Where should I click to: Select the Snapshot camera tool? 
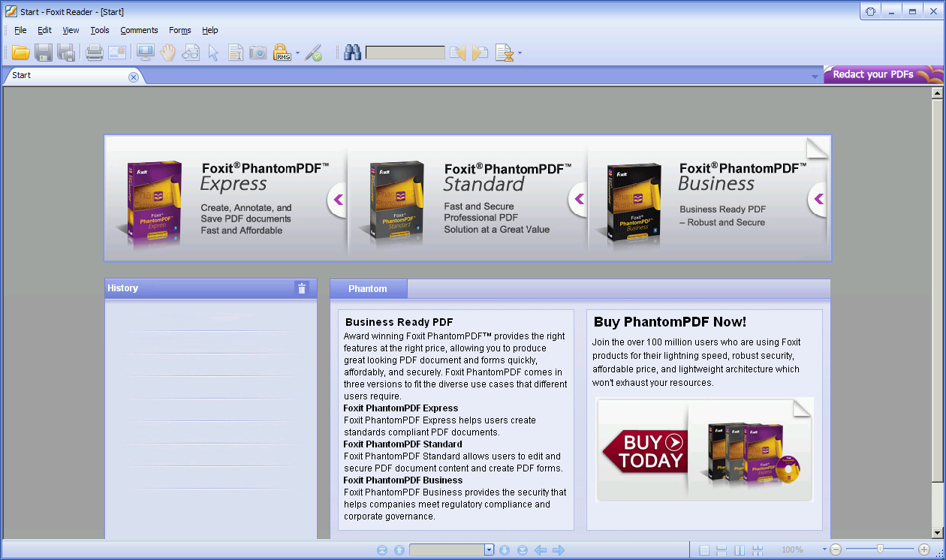click(x=258, y=53)
